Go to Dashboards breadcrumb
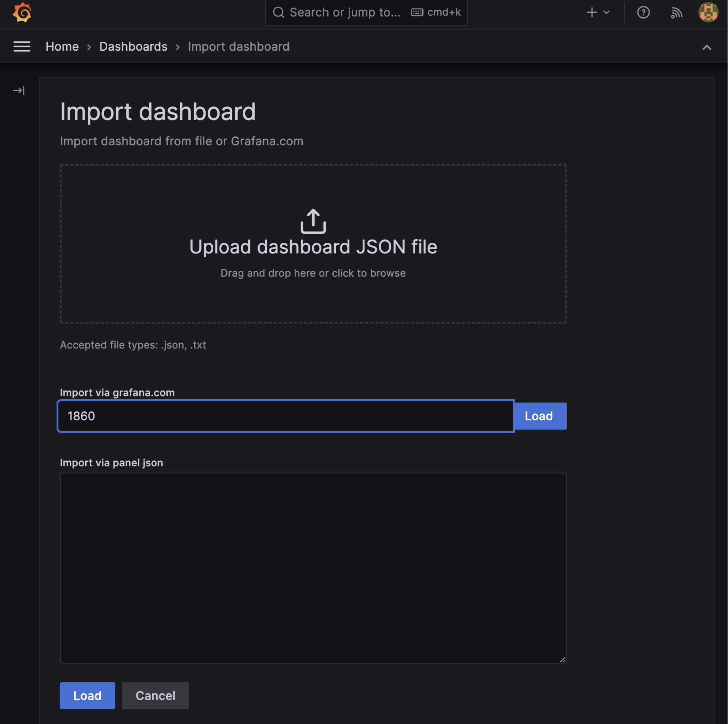Viewport: 728px width, 724px height. click(133, 46)
